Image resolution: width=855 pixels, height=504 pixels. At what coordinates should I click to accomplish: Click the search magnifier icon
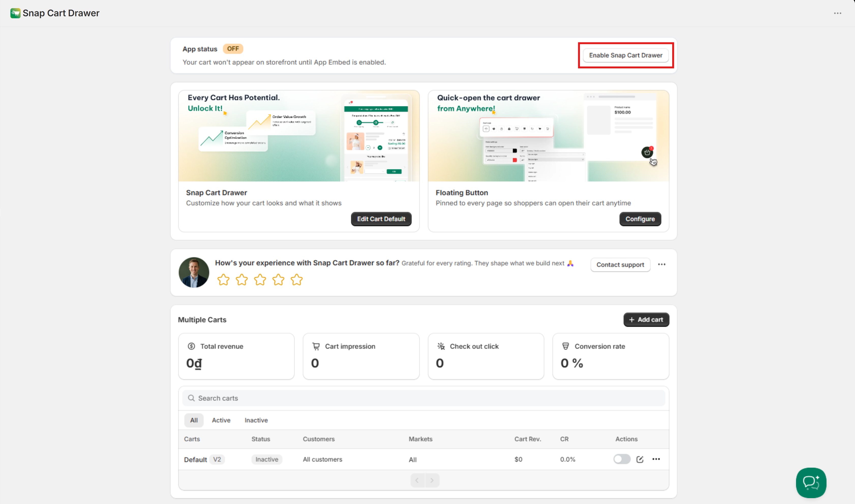191,398
